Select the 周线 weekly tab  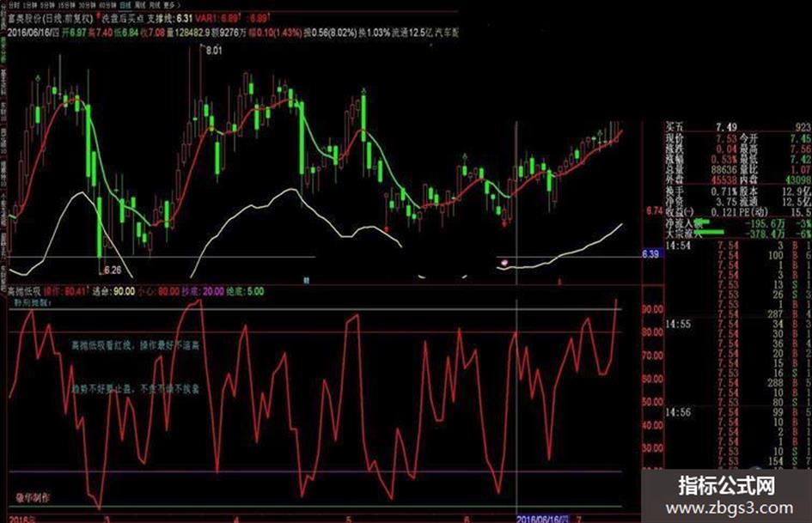(140, 4)
